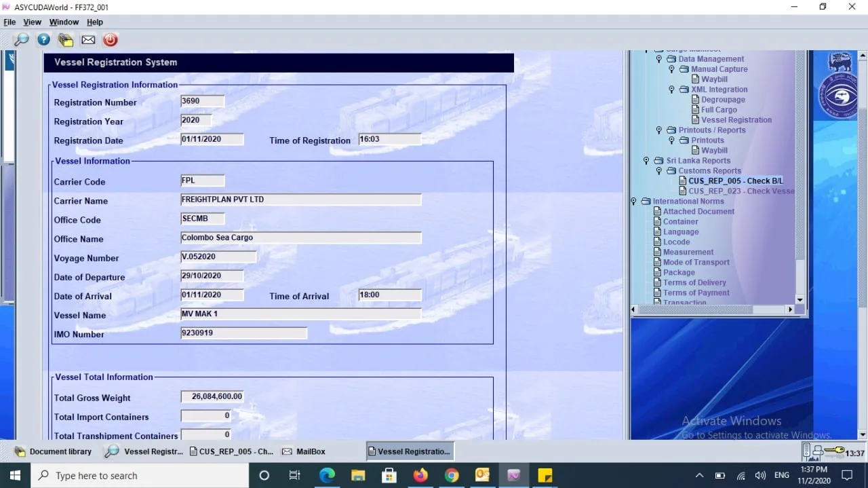868x488 pixels.
Task: Click the Total Gross Weight field
Action: [x=212, y=396]
